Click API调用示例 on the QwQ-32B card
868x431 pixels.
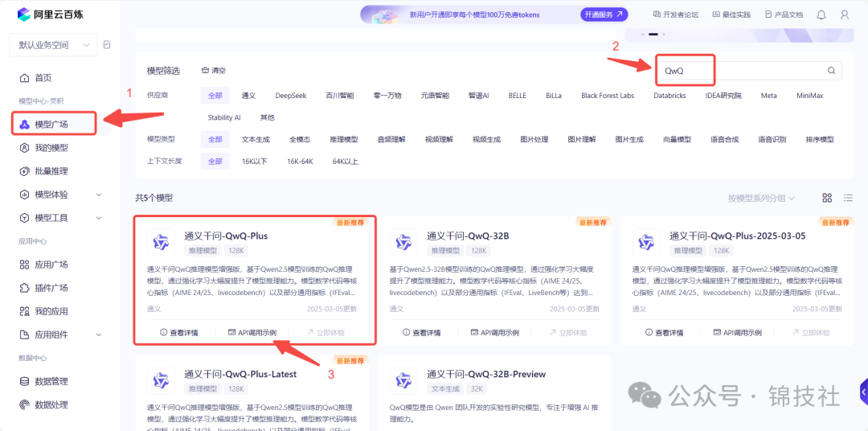tap(494, 332)
